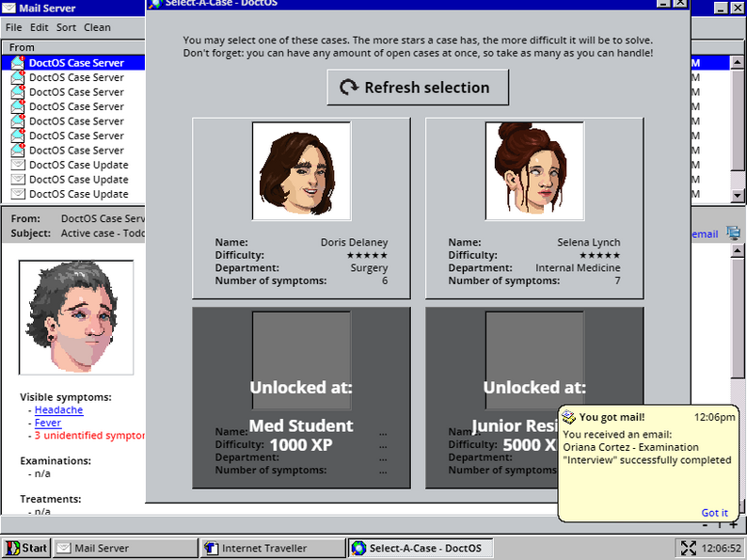The width and height of the screenshot is (747, 560).
Task: Switch to Select-A-Case taskbar button
Action: (x=421, y=548)
